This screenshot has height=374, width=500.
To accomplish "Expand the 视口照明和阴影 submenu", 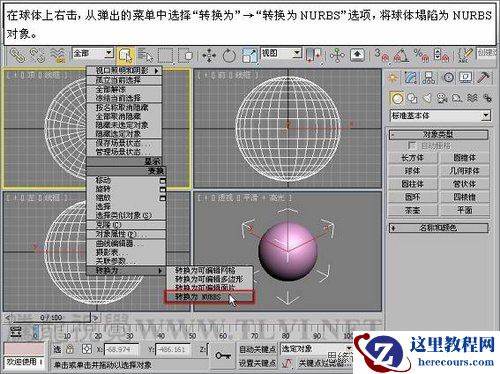I will point(124,71).
